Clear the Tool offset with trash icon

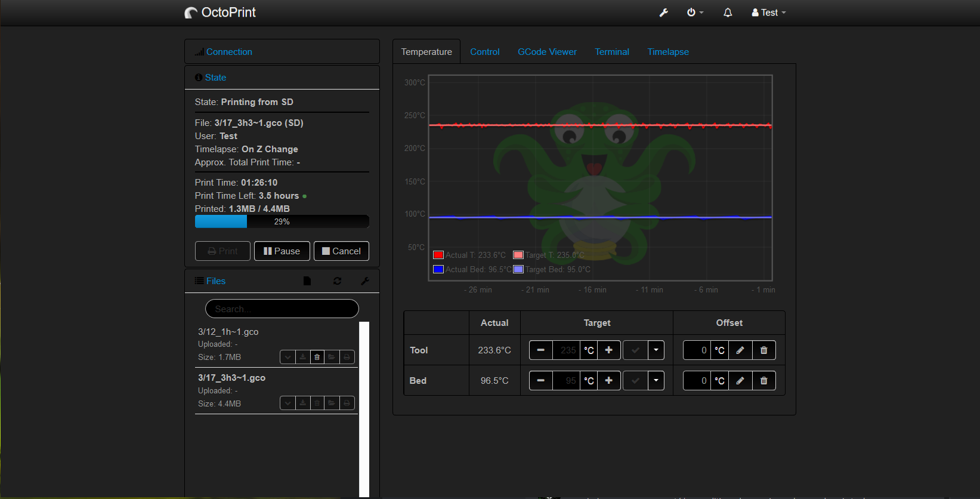tap(764, 350)
